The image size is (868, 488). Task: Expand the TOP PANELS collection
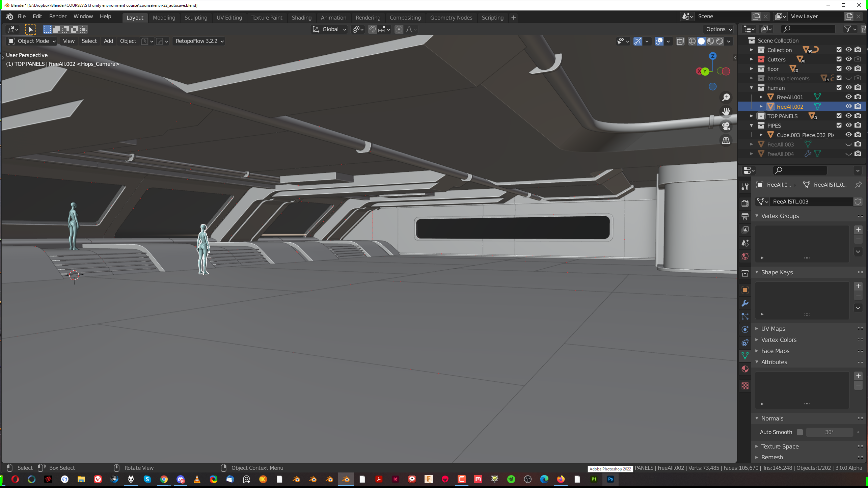tap(752, 116)
